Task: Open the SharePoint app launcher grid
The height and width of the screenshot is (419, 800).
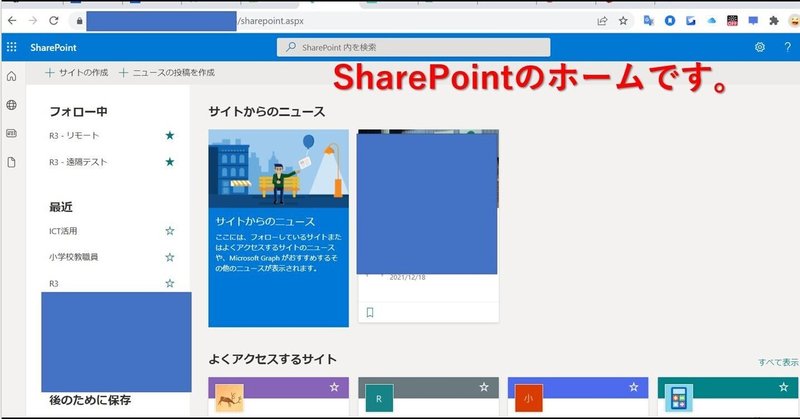Action: click(x=11, y=47)
